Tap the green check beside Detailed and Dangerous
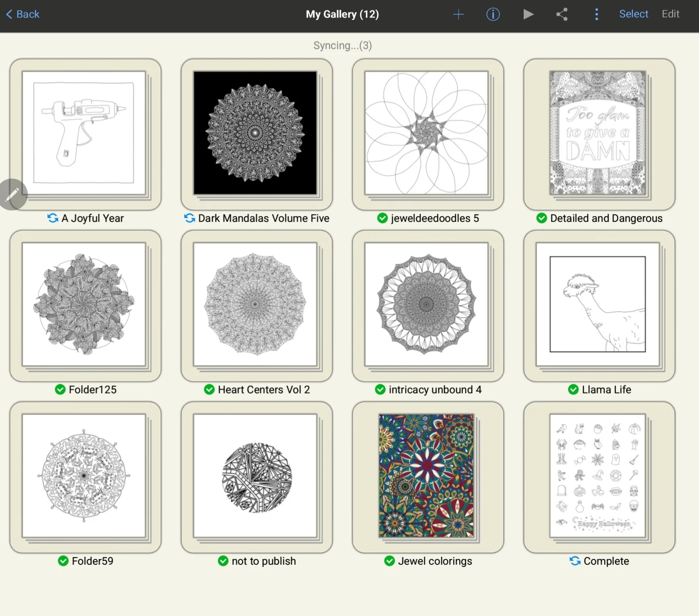Screen dimensions: 699x616 (x=542, y=218)
